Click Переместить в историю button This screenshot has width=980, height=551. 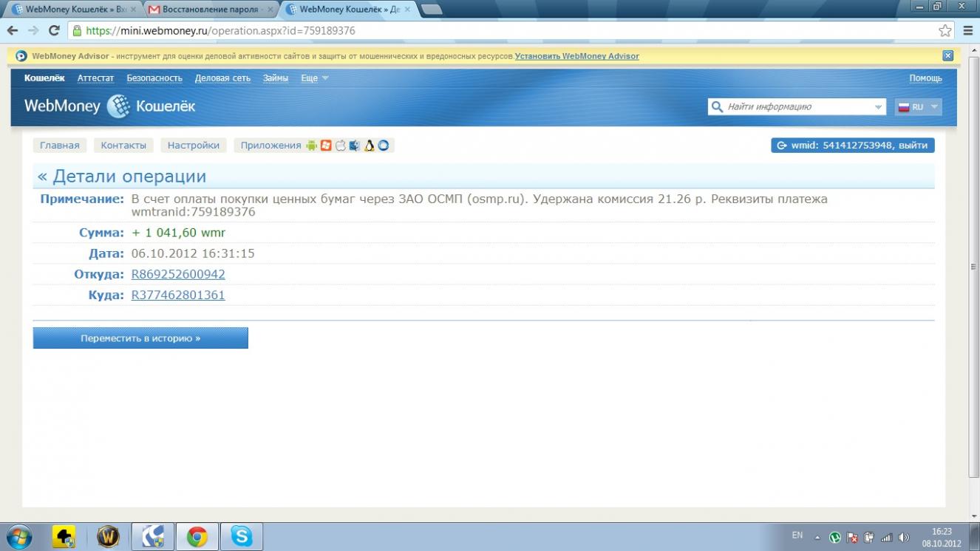pyautogui.click(x=140, y=338)
